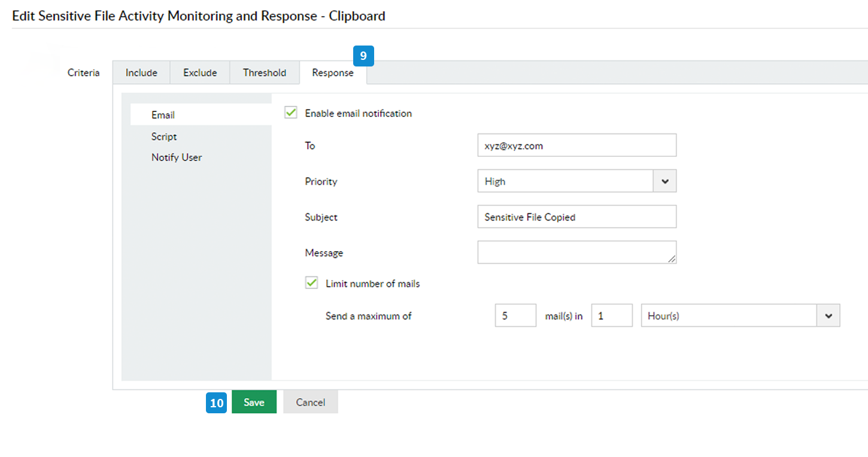Click the step 10 callout badge
868x457 pixels.
click(x=217, y=403)
